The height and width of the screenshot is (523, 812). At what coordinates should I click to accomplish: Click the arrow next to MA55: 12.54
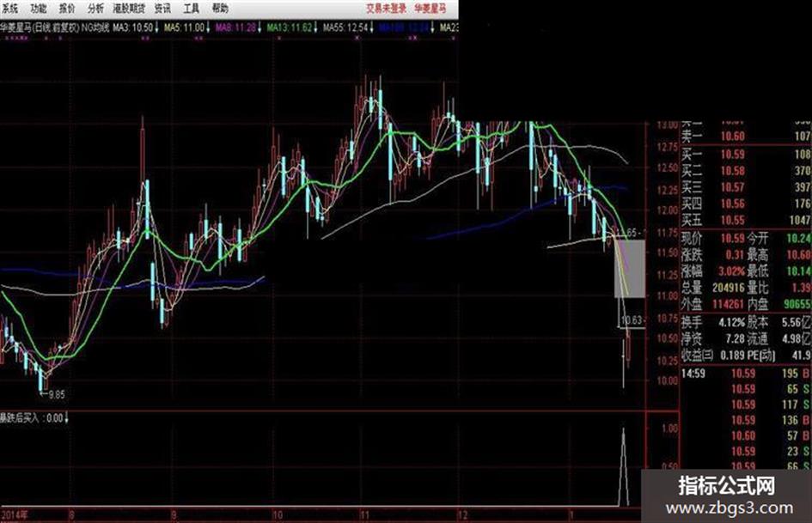pos(372,27)
